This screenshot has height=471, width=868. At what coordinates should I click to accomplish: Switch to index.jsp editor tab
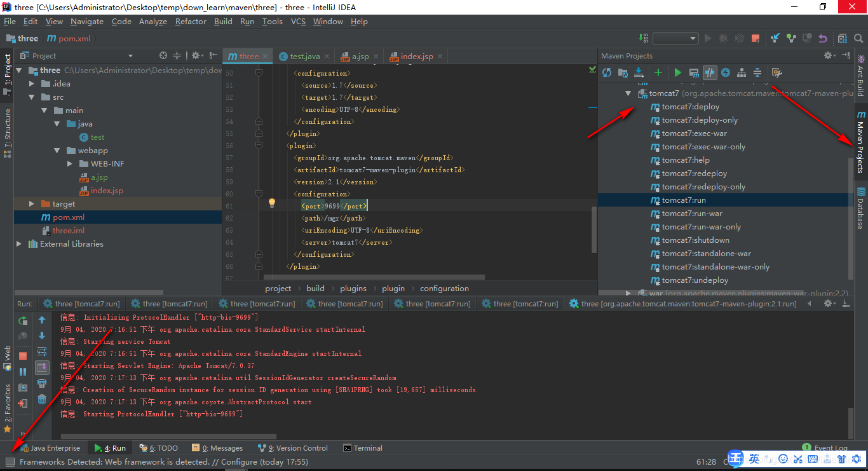tap(415, 56)
